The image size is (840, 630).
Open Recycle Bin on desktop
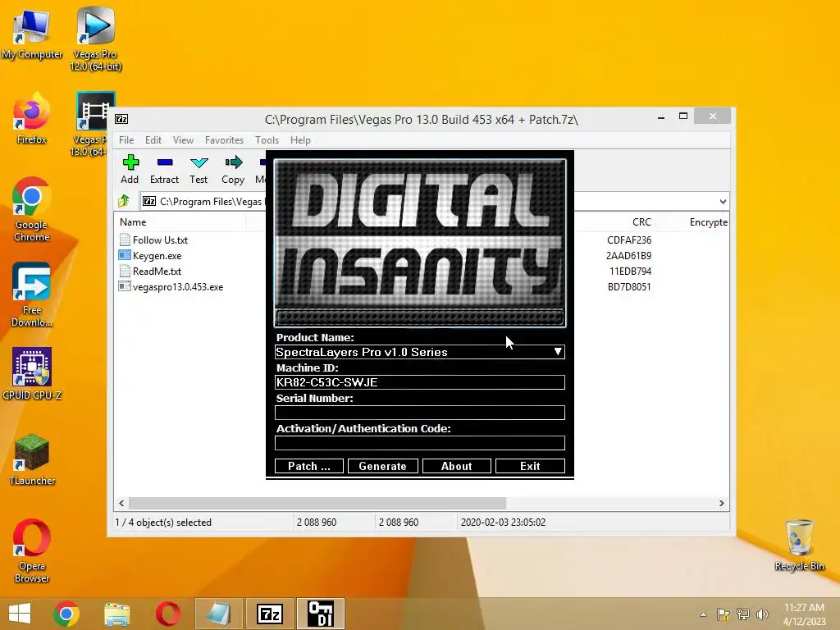point(799,546)
